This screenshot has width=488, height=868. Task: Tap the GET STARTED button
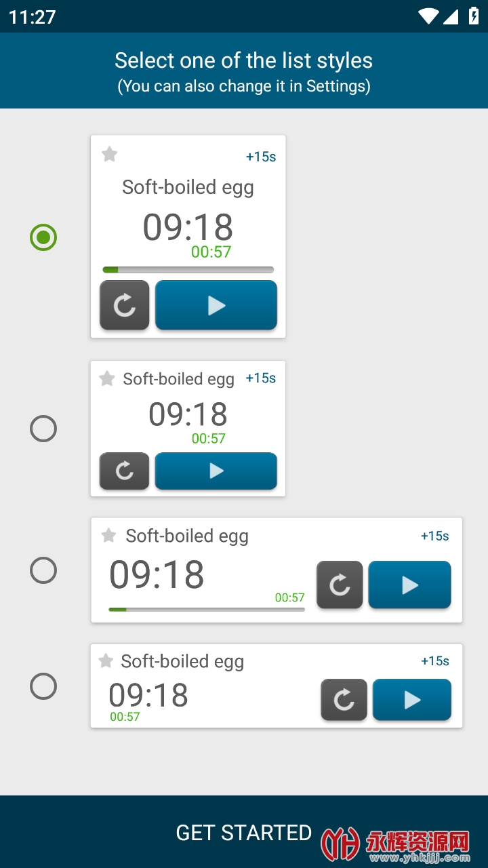(244, 832)
